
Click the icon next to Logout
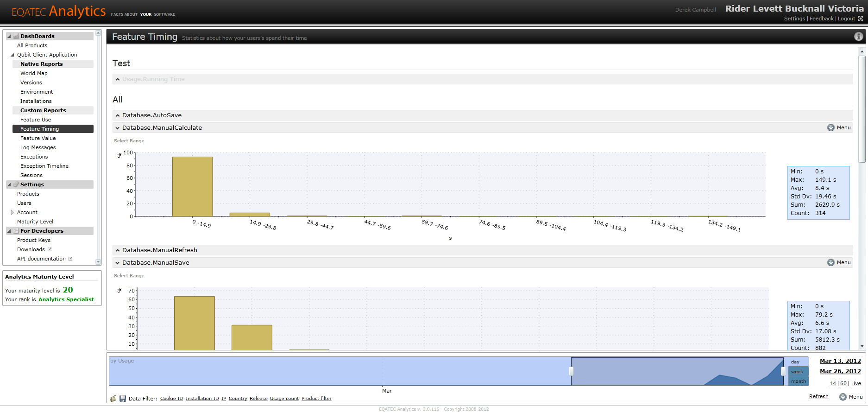pos(861,19)
